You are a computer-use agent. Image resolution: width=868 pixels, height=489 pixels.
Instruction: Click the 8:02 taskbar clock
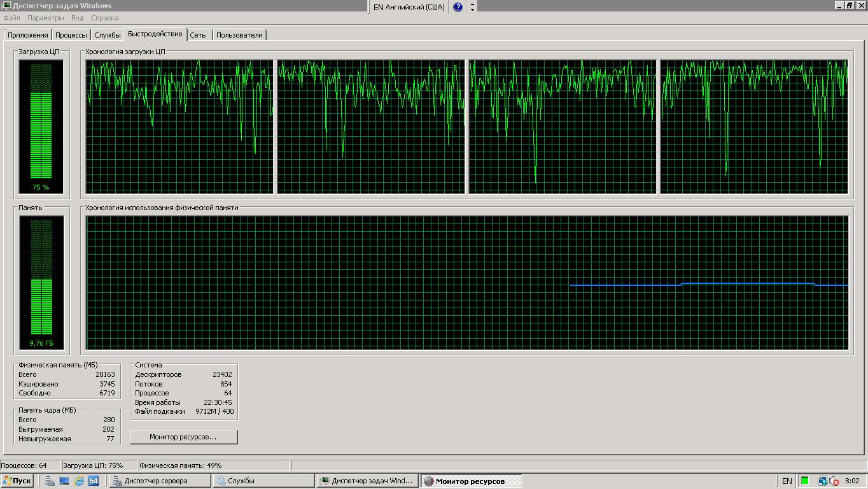[x=852, y=481]
